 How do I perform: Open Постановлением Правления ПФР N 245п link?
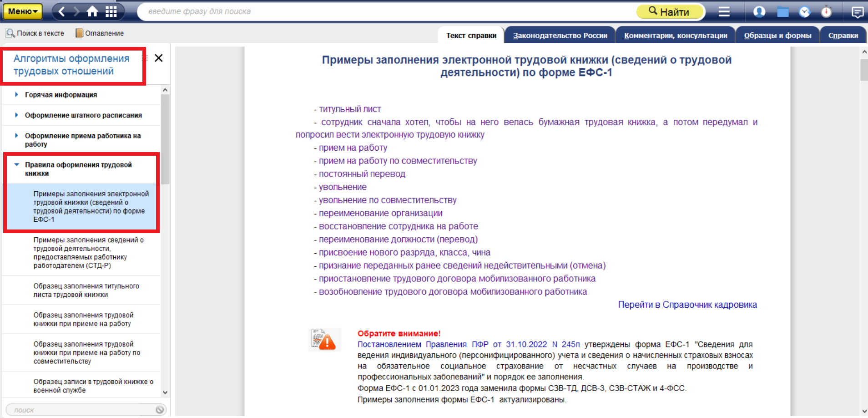(x=469, y=345)
